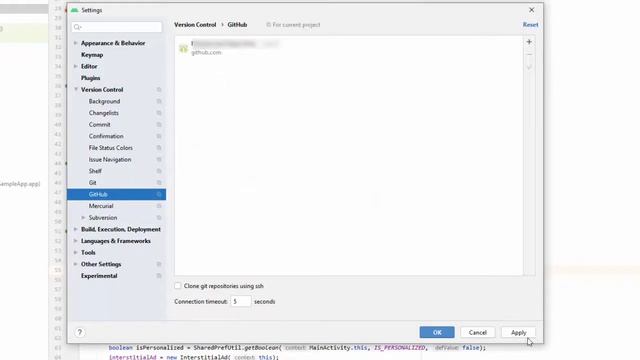The image size is (640, 360).
Task: Click project-level icon next to Subversion
Action: coord(159,218)
